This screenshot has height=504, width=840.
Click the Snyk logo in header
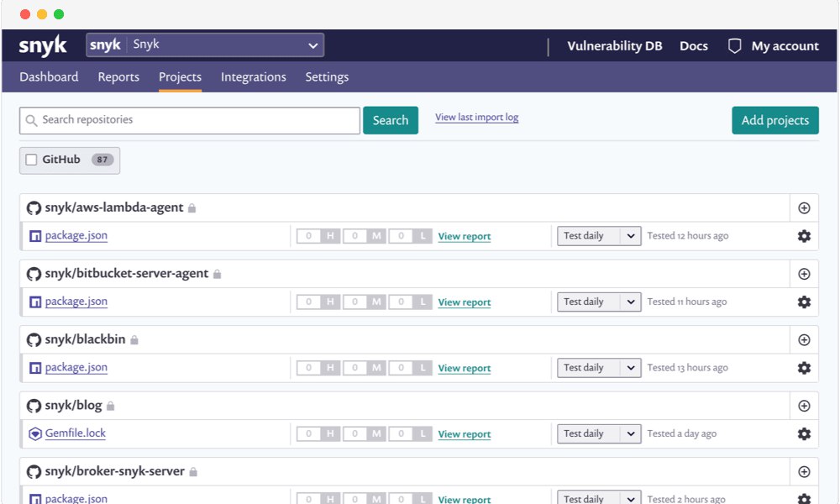point(43,45)
